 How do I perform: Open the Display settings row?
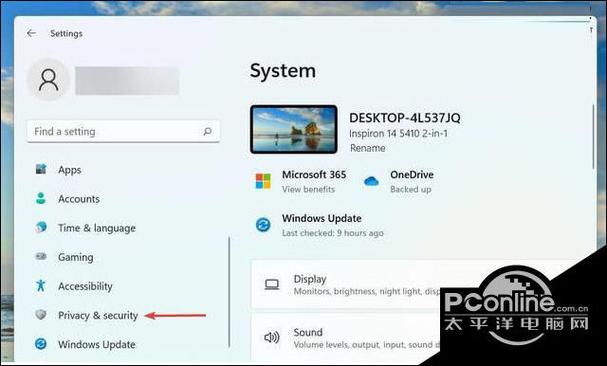coord(424,285)
